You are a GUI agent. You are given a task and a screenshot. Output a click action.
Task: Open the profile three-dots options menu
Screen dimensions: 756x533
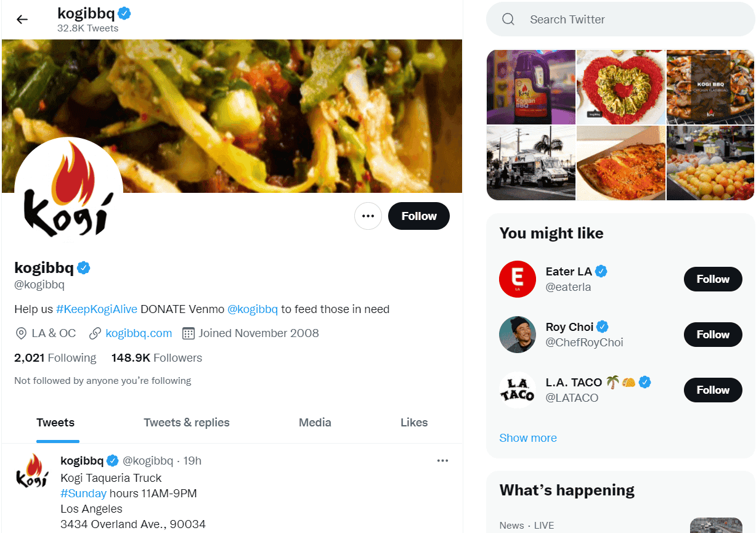(x=368, y=216)
